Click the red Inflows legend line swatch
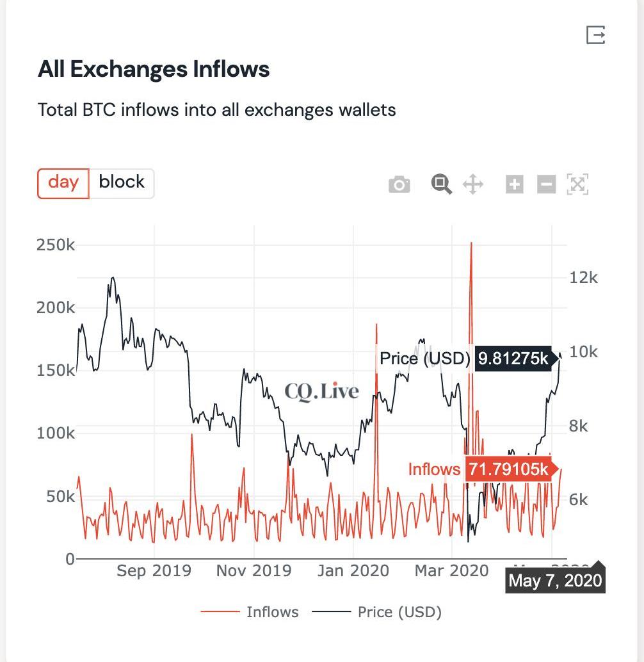This screenshot has height=662, width=644. click(220, 611)
